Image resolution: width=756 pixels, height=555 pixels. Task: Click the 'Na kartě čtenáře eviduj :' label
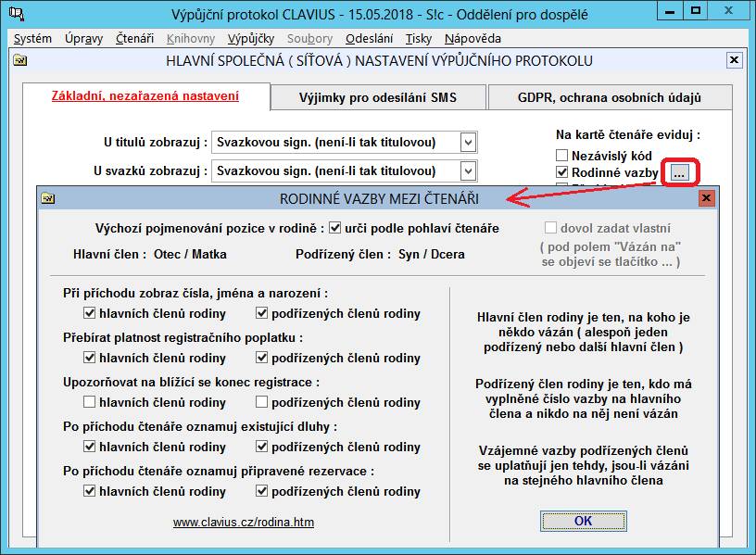click(628, 134)
